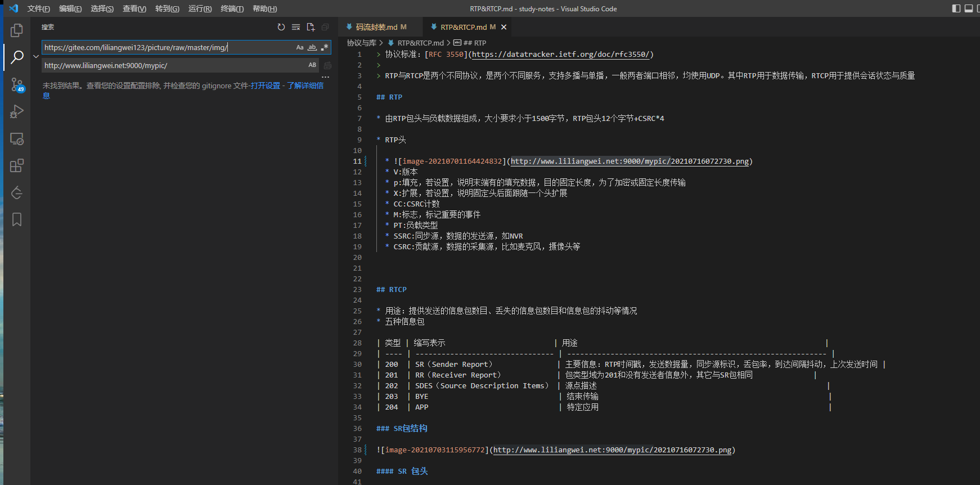Click the 协议与库 breadcrumb
The height and width of the screenshot is (485, 980).
361,43
